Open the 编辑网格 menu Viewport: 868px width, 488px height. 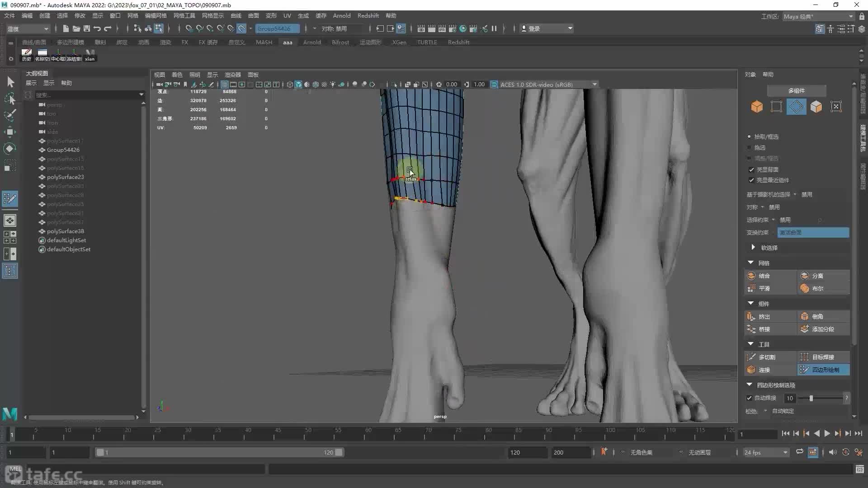click(x=156, y=16)
